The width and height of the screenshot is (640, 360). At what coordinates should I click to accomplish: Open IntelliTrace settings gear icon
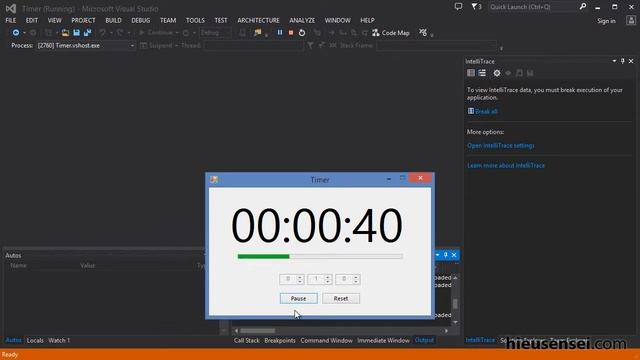[x=497, y=73]
